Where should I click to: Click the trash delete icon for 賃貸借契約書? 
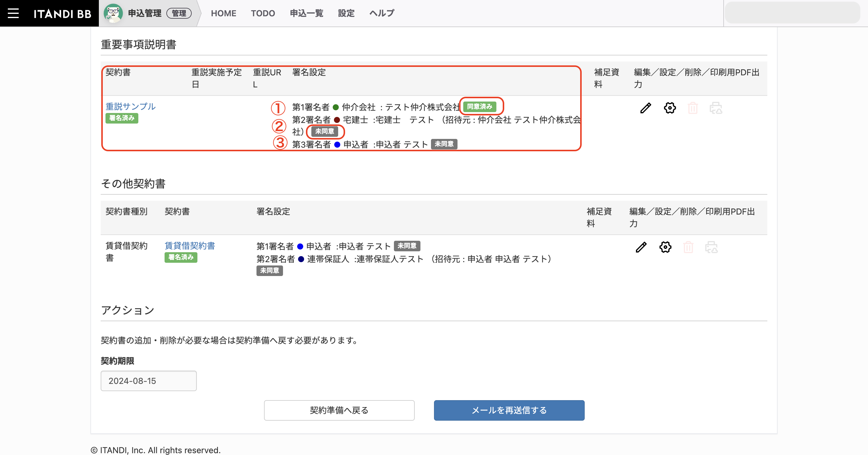(x=688, y=247)
